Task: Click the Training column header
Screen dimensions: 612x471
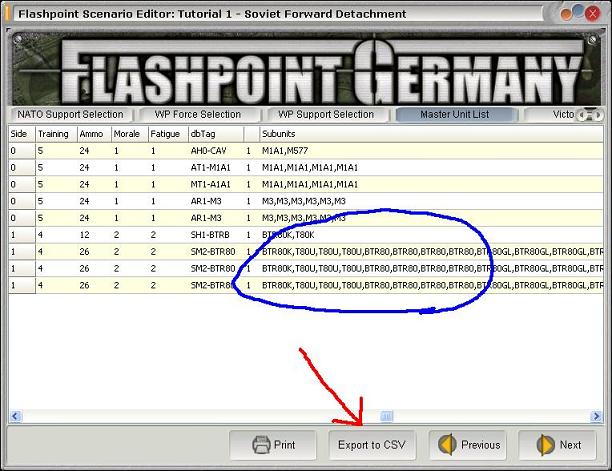Action: 56,134
